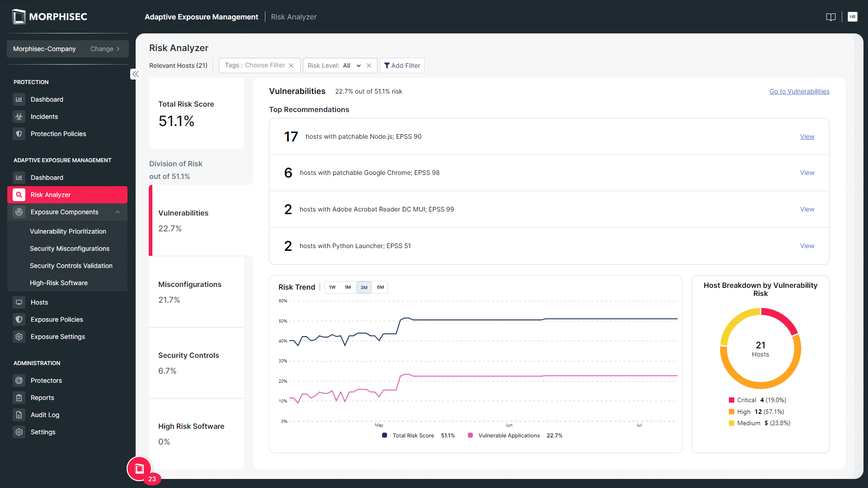Switch to the 6M risk trend tab
The image size is (868, 488).
380,287
